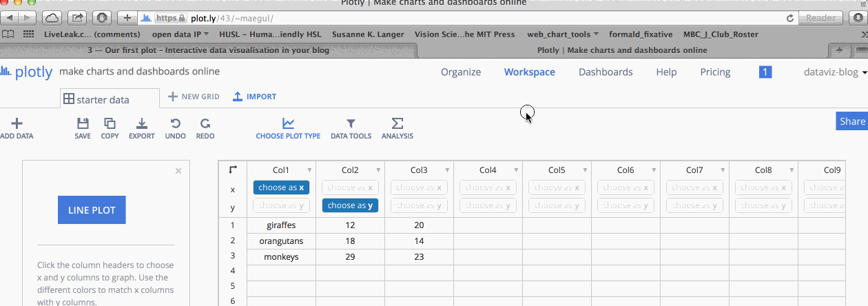Go back in browser history

(10, 18)
